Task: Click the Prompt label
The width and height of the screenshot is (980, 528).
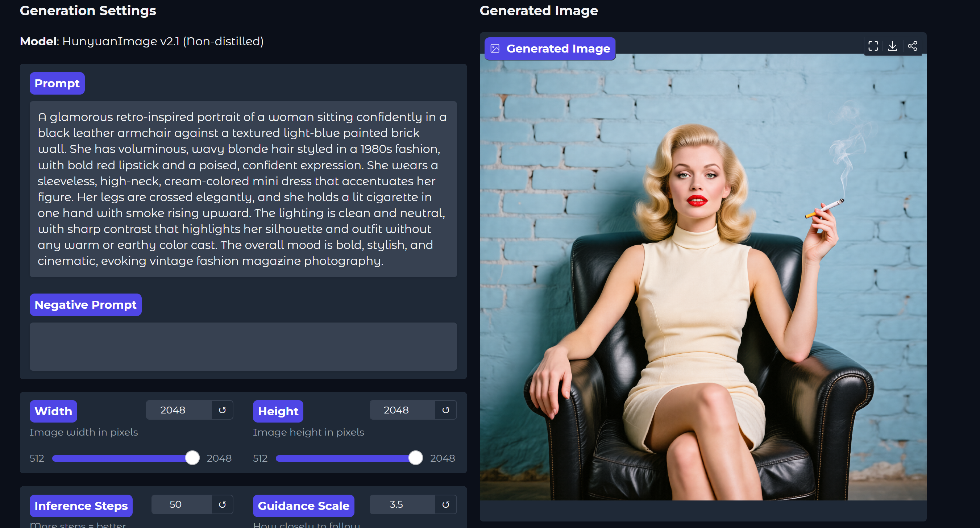Action: 57,83
